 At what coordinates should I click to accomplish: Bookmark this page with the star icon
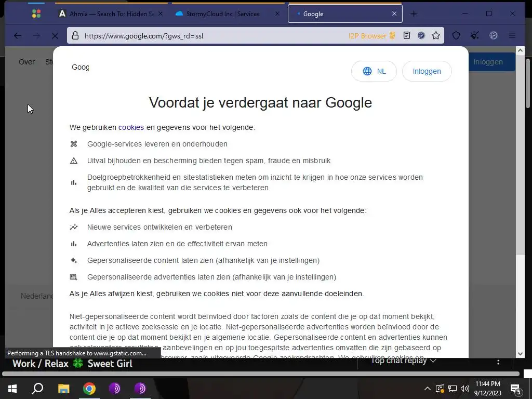(436, 36)
